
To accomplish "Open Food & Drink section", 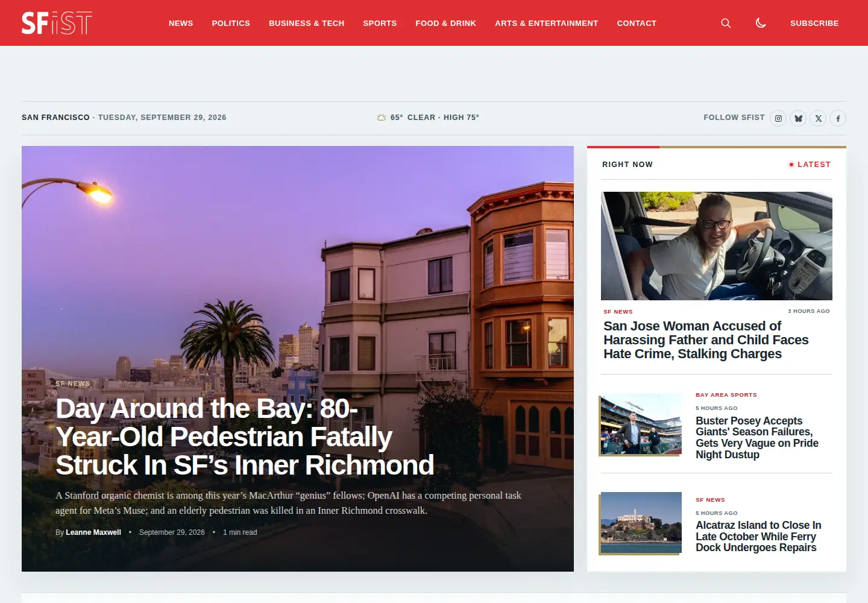I will coord(445,23).
